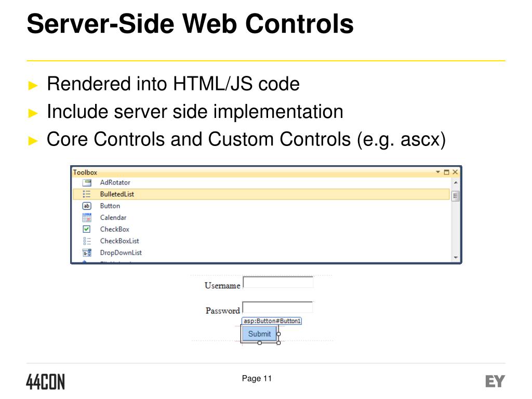Click the EY logo
Viewport: 532px width, 399px height.
tap(495, 381)
